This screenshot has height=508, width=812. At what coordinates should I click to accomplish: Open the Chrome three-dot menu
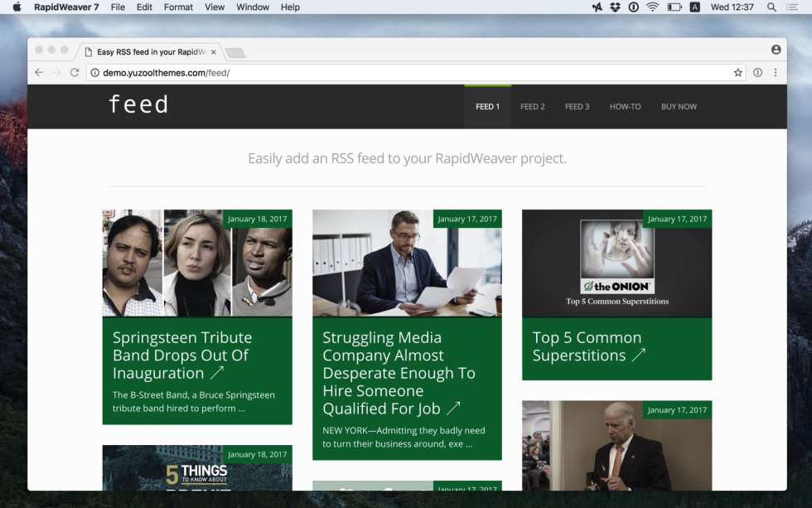click(776, 72)
